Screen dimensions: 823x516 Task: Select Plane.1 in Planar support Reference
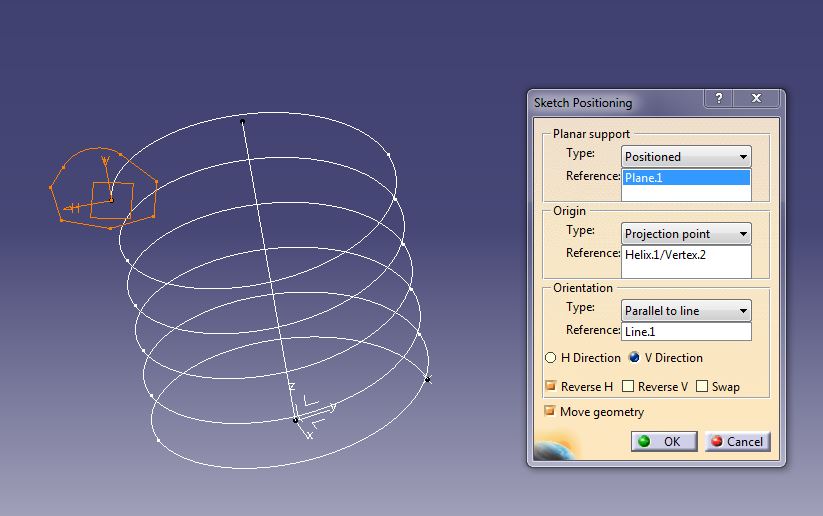686,178
